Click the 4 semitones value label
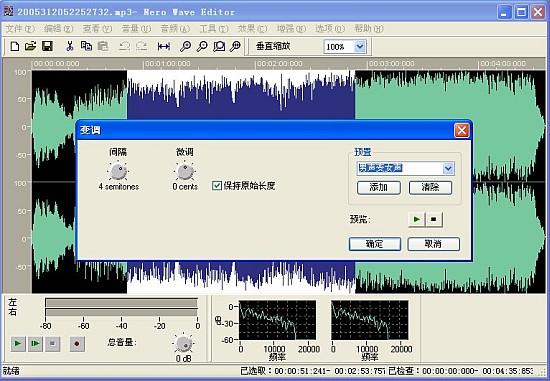Image resolution: width=550 pixels, height=381 pixels. (x=119, y=187)
